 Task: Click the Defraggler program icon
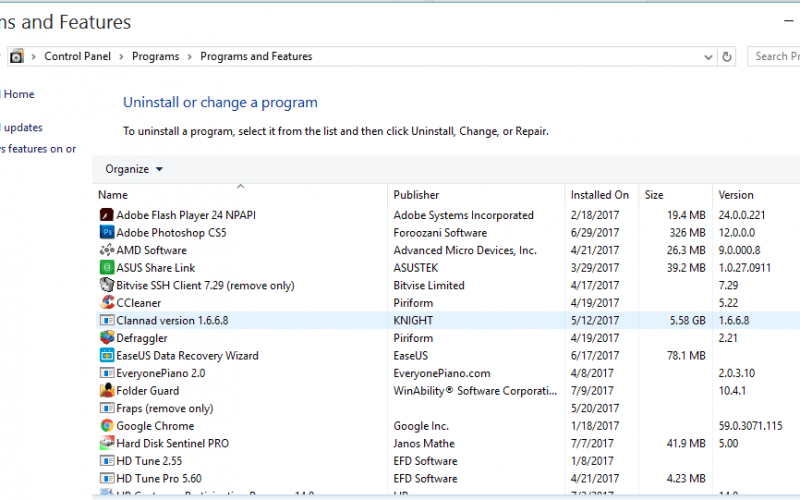point(107,338)
